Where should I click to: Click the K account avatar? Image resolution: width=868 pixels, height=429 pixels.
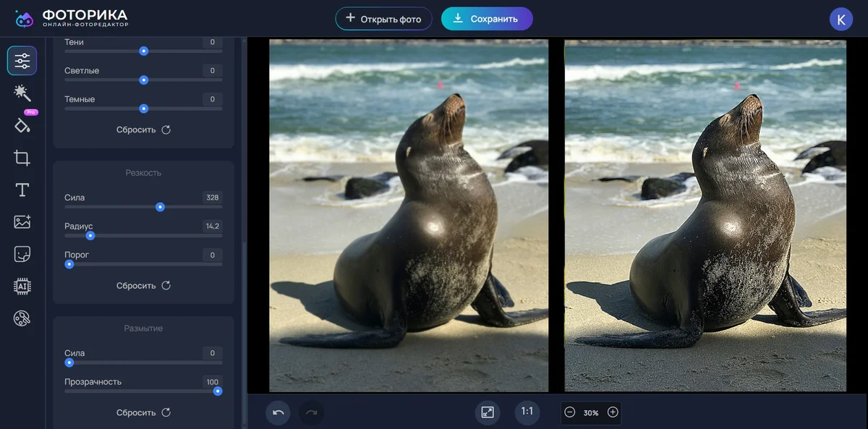[841, 19]
